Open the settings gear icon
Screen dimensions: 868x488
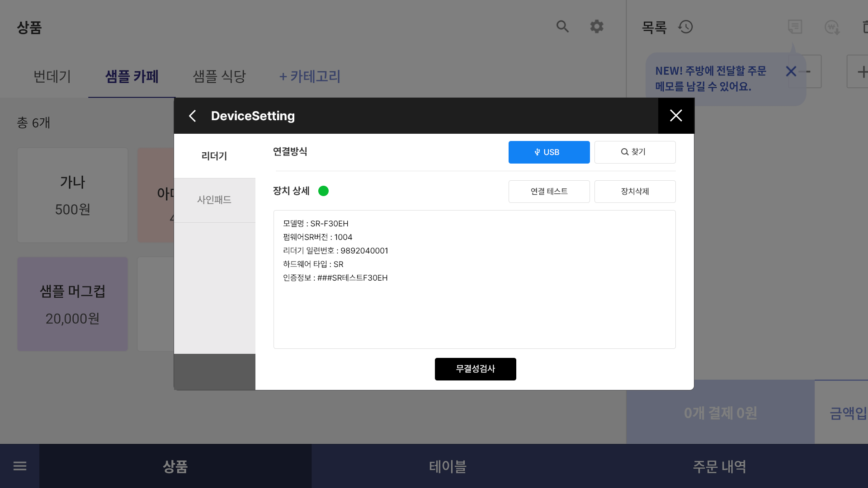click(597, 27)
